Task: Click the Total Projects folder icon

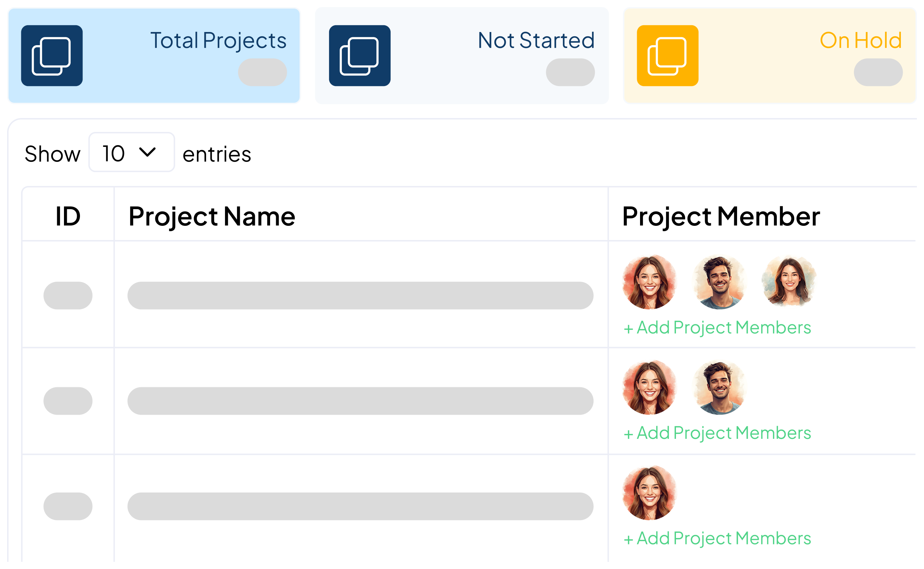Action: coord(52,56)
